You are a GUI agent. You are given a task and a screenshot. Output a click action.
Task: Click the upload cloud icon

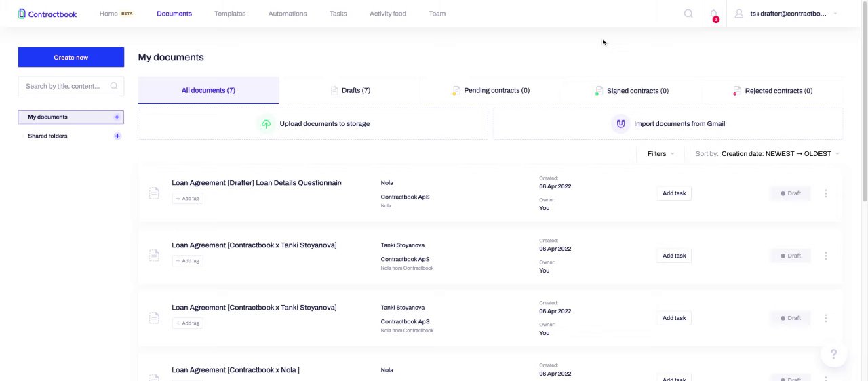(x=266, y=123)
